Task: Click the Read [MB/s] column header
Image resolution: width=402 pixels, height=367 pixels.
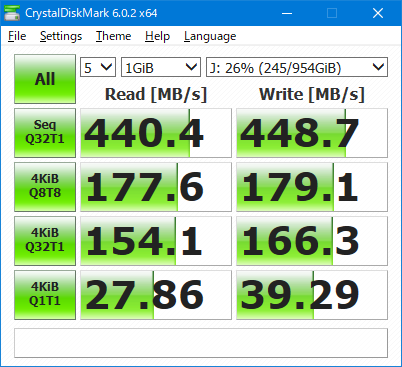Action: pos(156,94)
